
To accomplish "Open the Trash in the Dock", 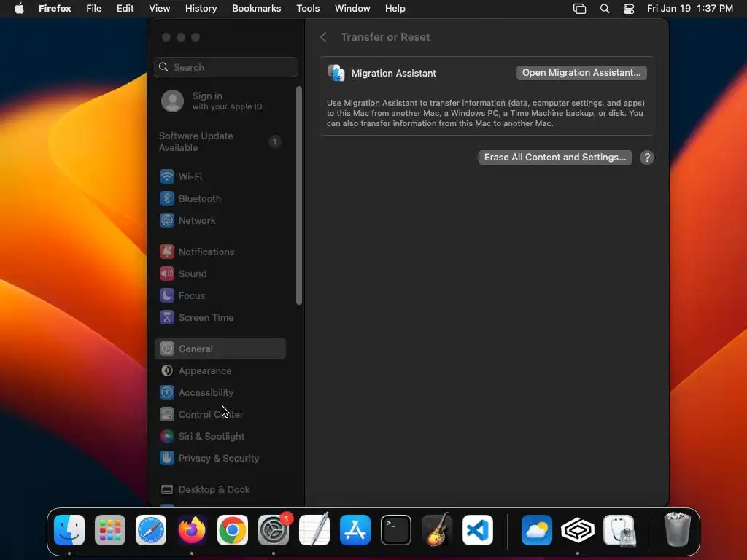I will point(677,529).
